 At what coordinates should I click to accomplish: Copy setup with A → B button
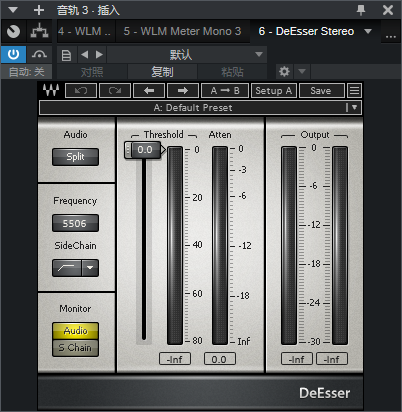pos(225,90)
